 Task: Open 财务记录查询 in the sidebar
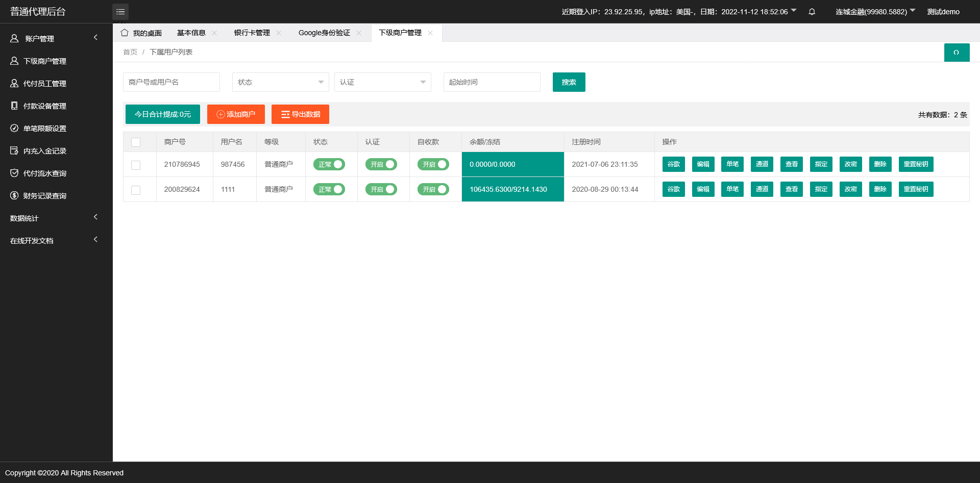pyautogui.click(x=45, y=196)
